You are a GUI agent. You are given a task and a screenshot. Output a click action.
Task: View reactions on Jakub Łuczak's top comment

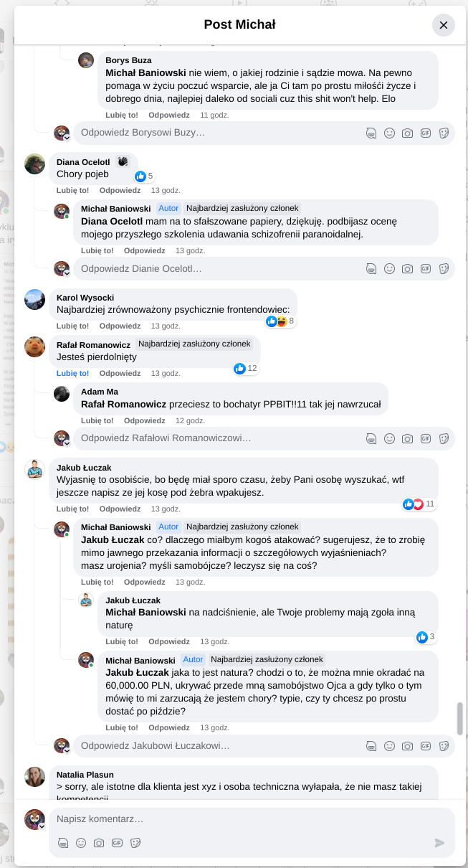(x=419, y=504)
